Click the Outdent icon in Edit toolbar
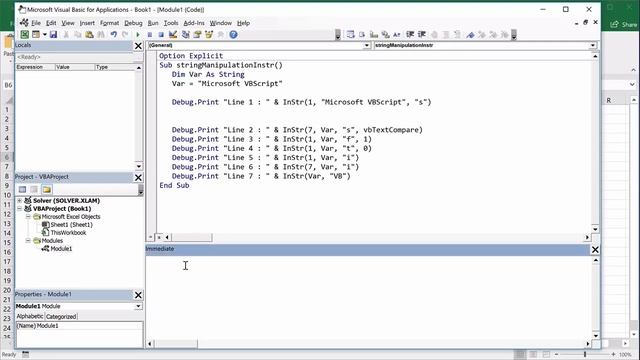The image size is (640, 360). pos(422,35)
